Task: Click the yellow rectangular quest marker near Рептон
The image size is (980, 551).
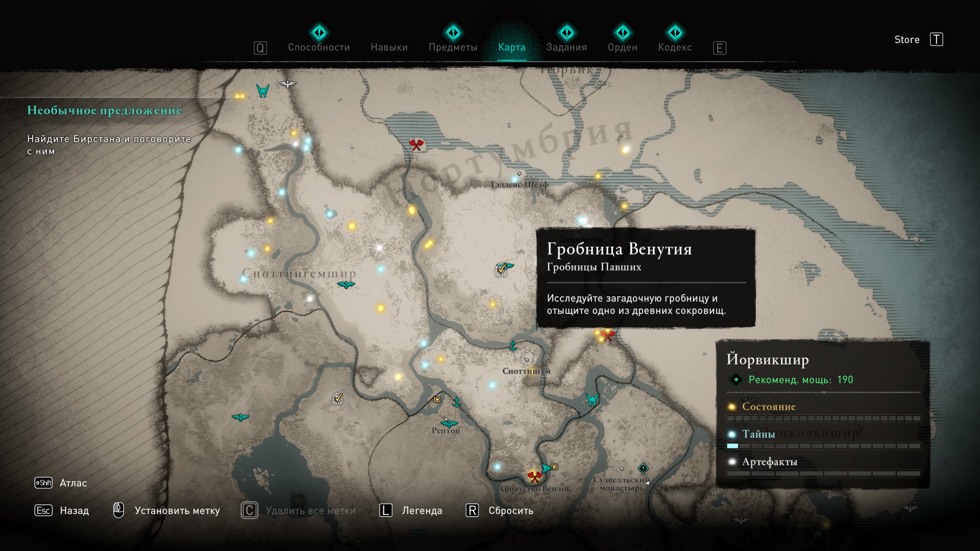Action: coord(437,399)
